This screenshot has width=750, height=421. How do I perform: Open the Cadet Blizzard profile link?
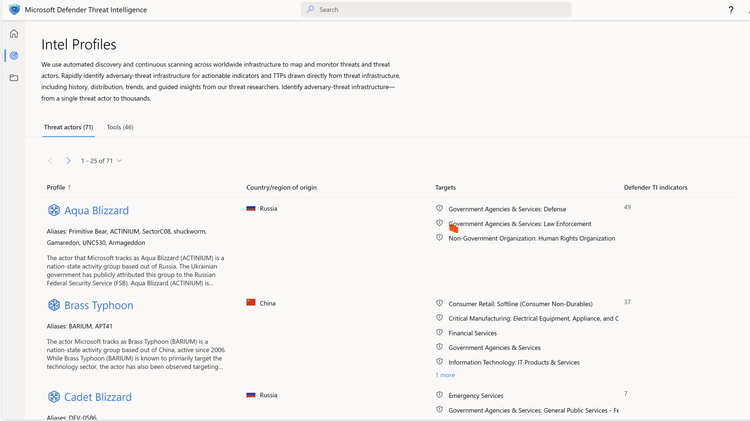98,397
